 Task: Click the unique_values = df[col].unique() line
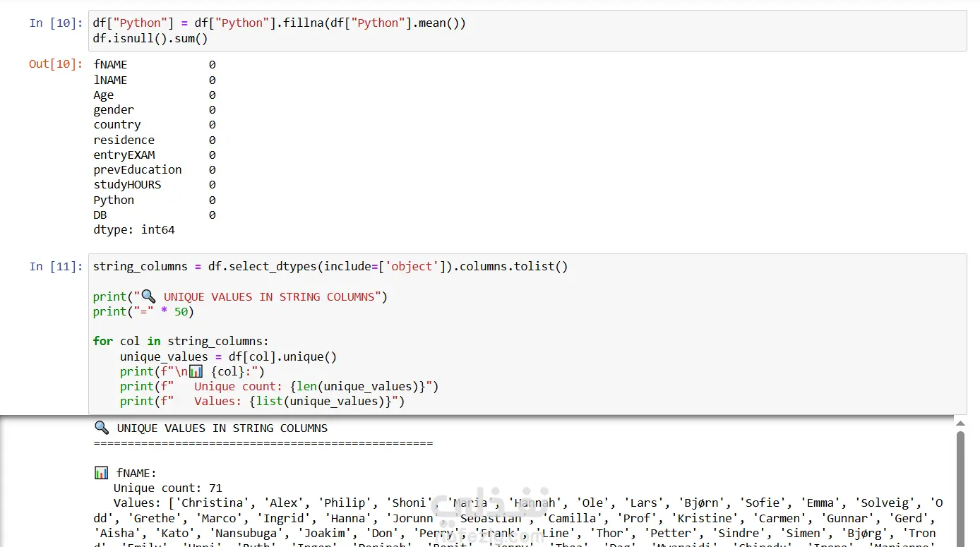point(228,357)
